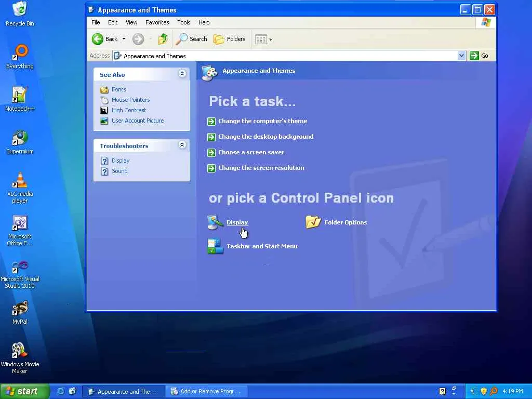Click arrow icon beside Choose a screen saver
532x399 pixels.
click(211, 153)
